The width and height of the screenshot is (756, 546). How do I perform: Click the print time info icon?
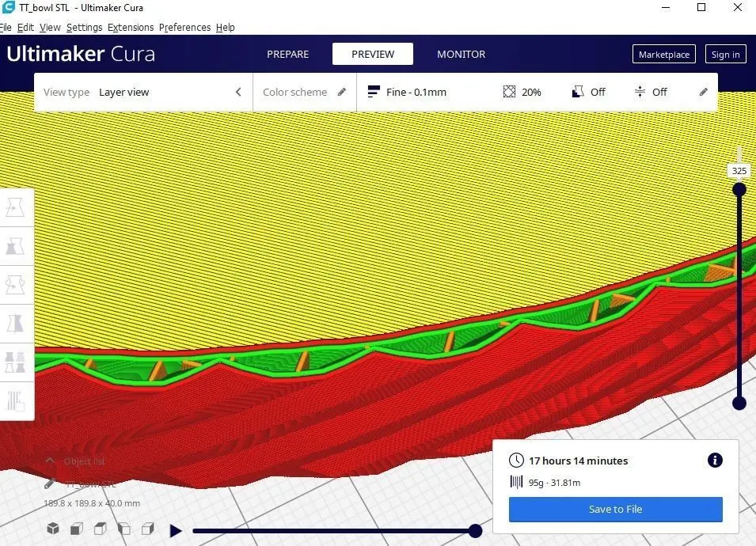[x=715, y=461]
